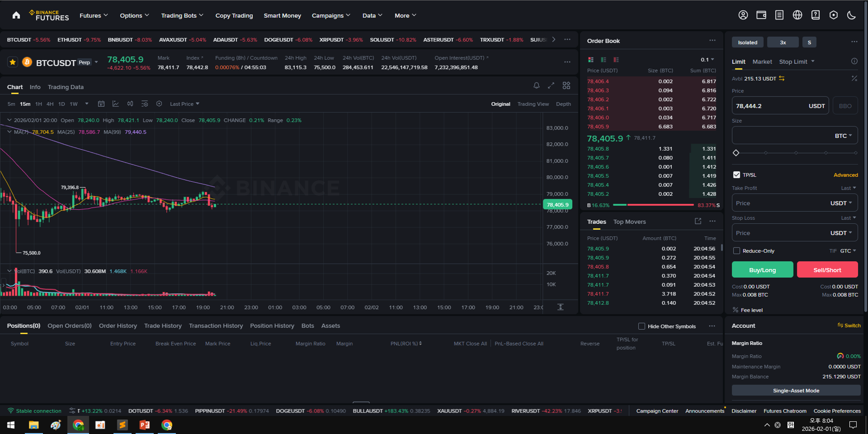The width and height of the screenshot is (868, 434).
Task: Toggle the S position mode button
Action: pyautogui.click(x=809, y=42)
